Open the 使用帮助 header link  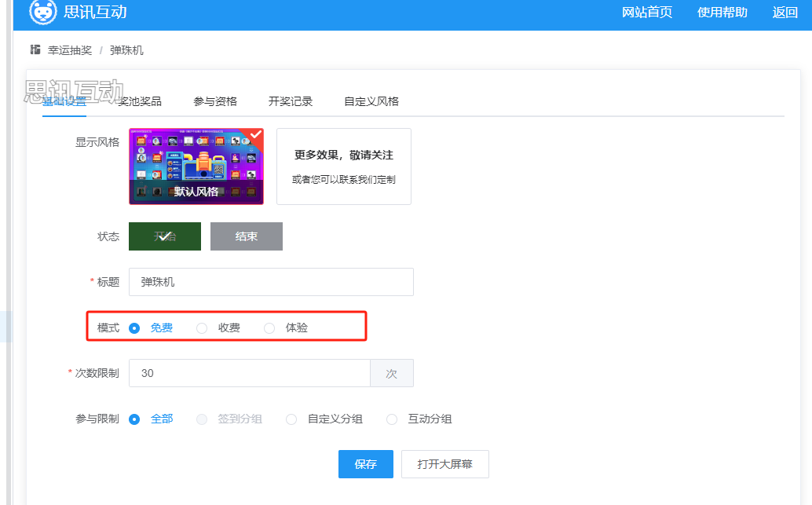tap(722, 12)
